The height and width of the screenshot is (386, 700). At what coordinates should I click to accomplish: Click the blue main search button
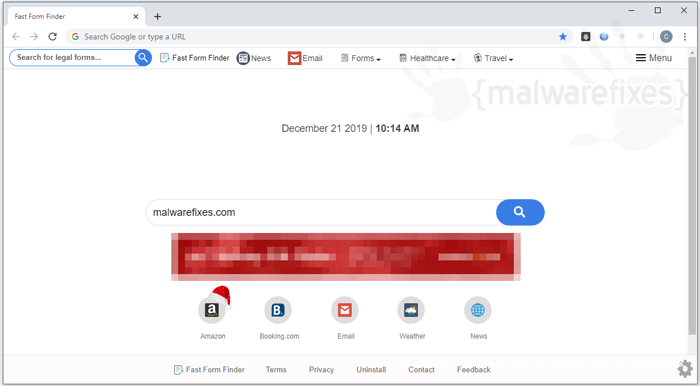pos(520,212)
